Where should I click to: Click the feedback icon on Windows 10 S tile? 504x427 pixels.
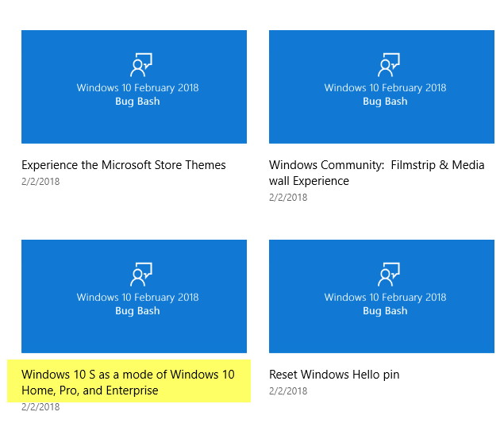click(141, 275)
